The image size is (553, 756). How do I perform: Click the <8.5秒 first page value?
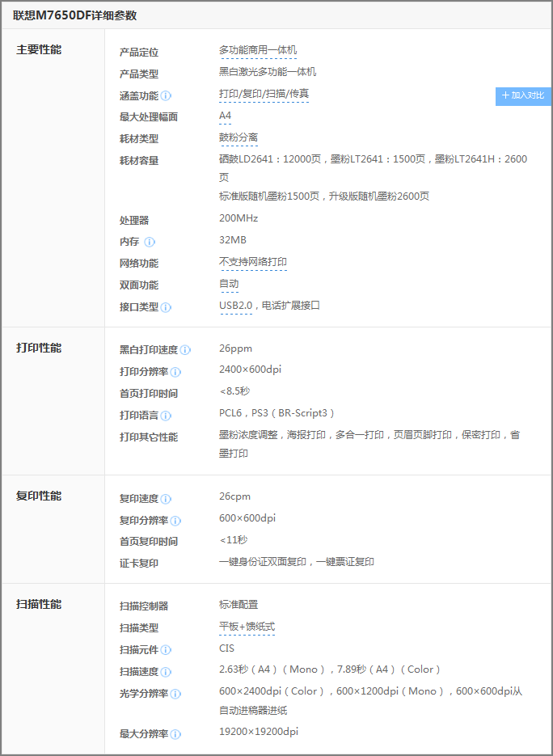[234, 391]
